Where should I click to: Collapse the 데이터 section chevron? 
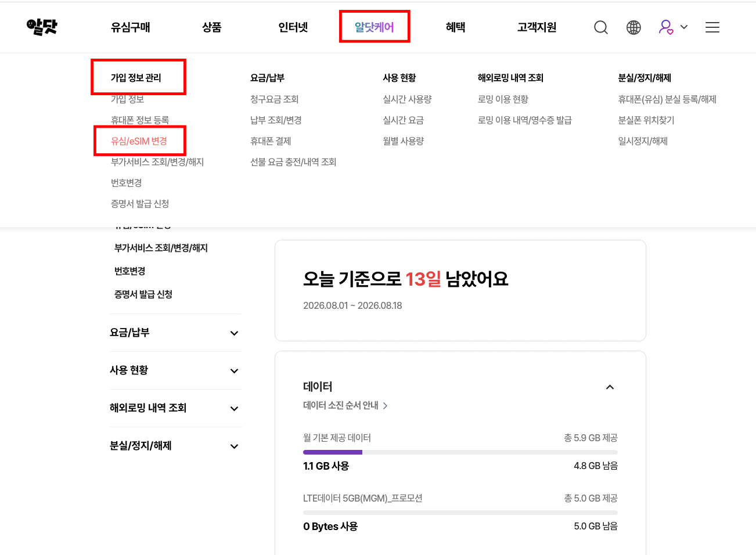click(610, 387)
